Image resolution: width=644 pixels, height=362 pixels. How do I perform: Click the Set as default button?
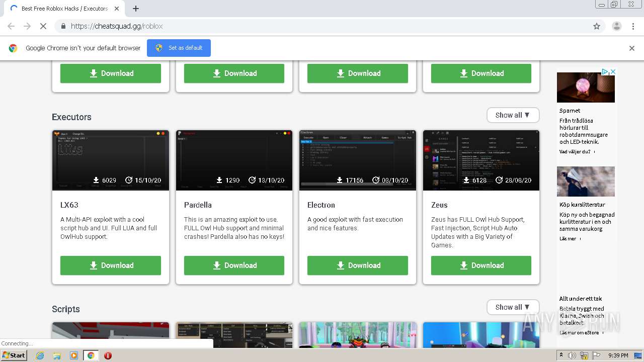pos(179,48)
